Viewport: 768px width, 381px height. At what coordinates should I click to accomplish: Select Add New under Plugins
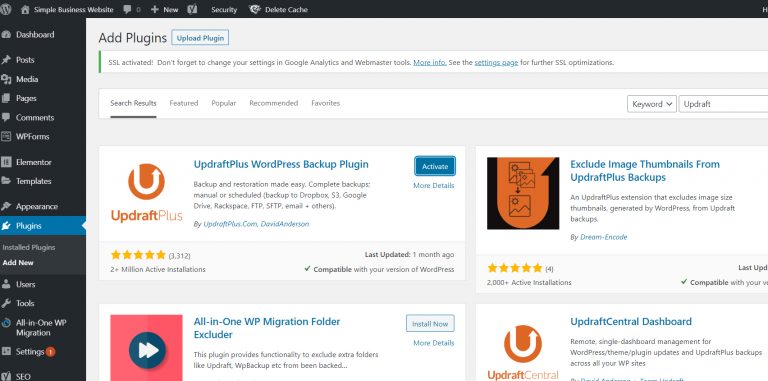click(x=18, y=262)
